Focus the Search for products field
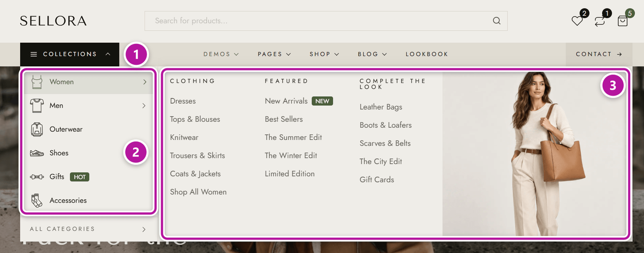The width and height of the screenshot is (644, 253). [x=326, y=21]
